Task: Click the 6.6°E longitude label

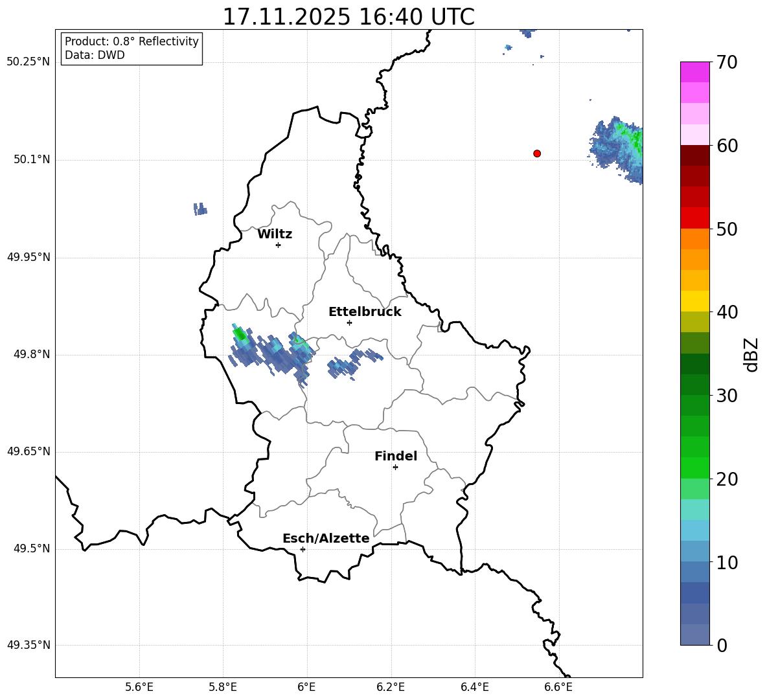Action: (558, 687)
